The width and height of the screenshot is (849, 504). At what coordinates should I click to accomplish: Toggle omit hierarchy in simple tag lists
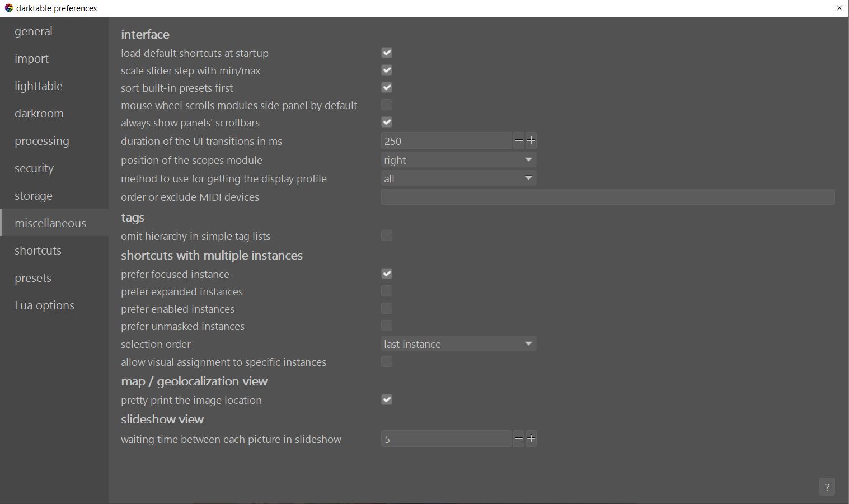tap(387, 235)
